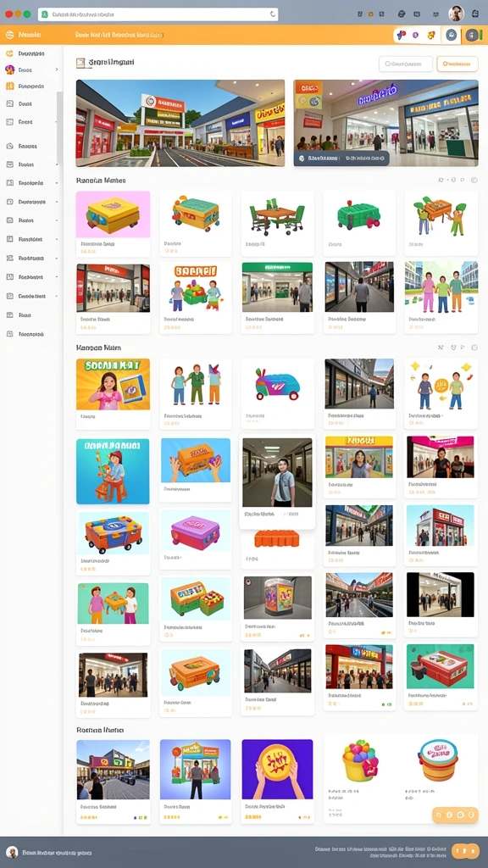Viewport: 488px width, 868px height.
Task: Click the gray-outlined button near page title
Action: [x=406, y=64]
